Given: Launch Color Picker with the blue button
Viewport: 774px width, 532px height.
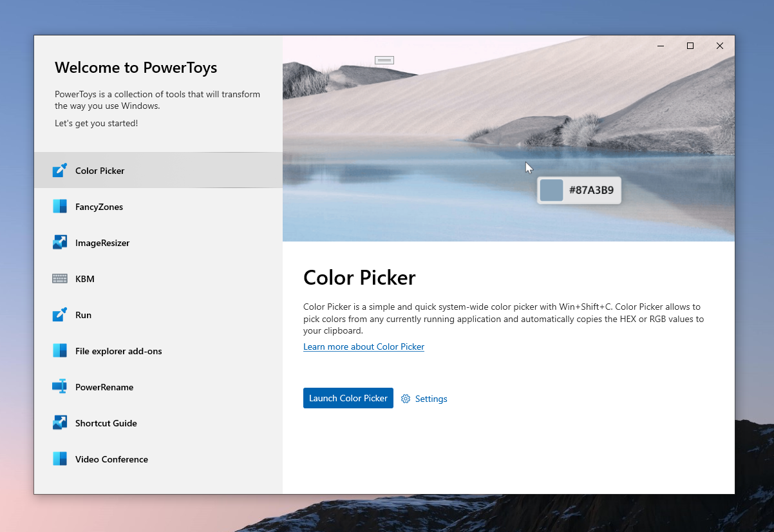Looking at the screenshot, I should (348, 398).
